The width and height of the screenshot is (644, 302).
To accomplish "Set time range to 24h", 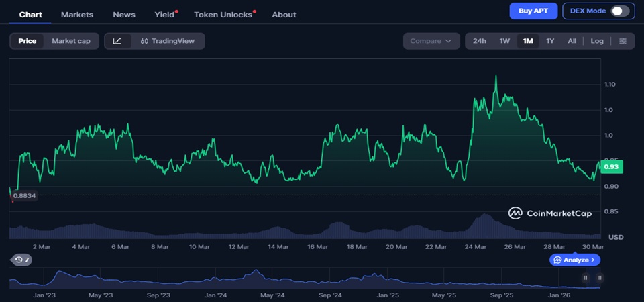I will [479, 41].
